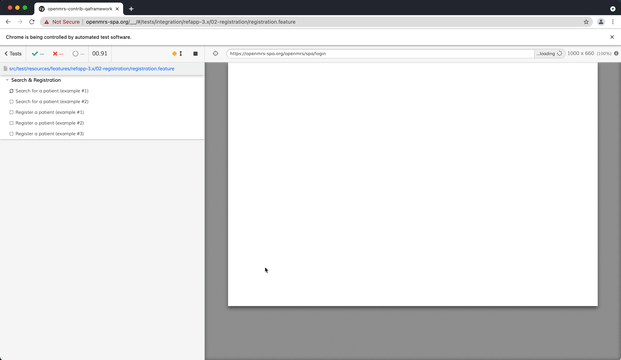The height and width of the screenshot is (360, 621).
Task: Bookmark this page with the star icon
Action: [x=586, y=22]
